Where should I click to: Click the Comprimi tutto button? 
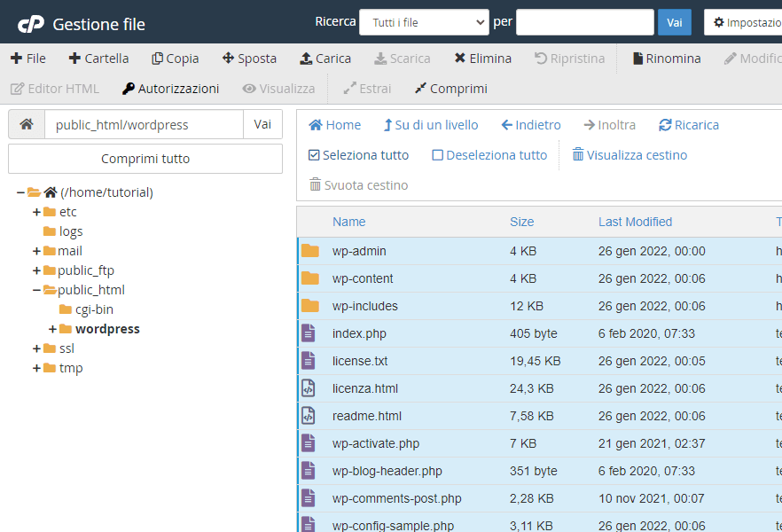[145, 159]
